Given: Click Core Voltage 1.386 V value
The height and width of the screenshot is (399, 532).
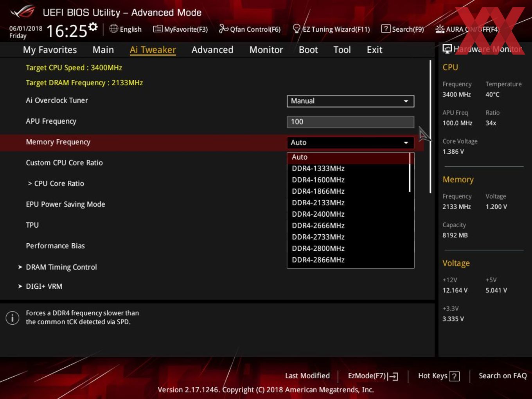Looking at the screenshot, I should (x=453, y=152).
